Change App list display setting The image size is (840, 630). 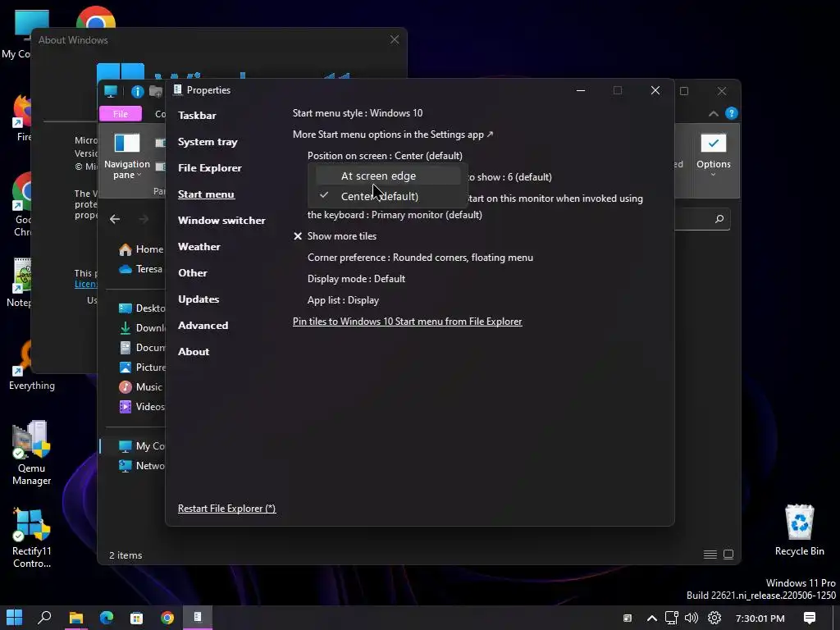tap(343, 300)
